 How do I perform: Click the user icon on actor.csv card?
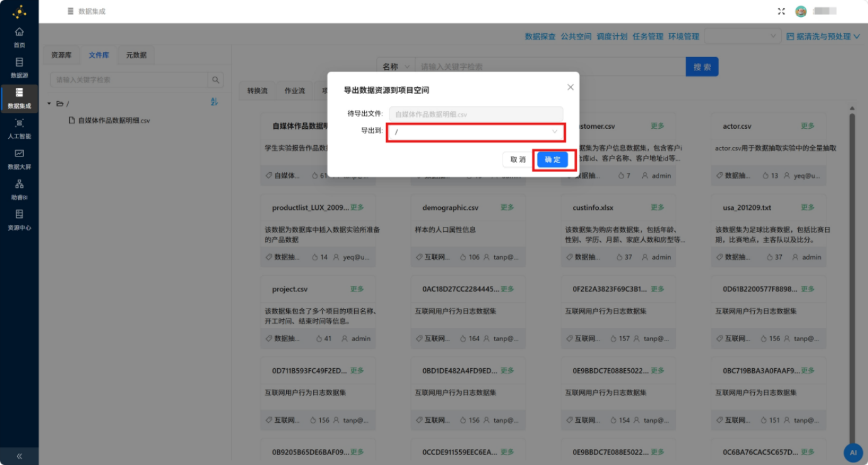pos(786,176)
